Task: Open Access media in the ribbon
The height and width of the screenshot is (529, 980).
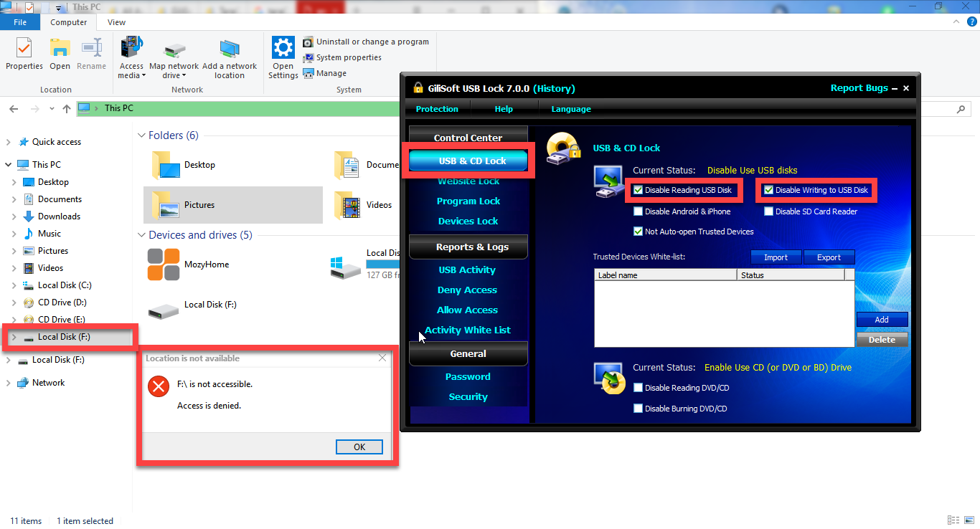Action: click(x=131, y=59)
